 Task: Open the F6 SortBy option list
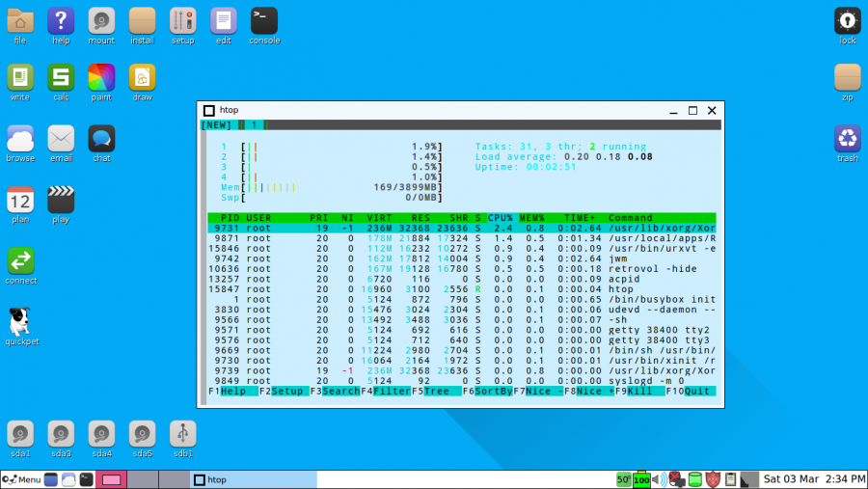493,392
